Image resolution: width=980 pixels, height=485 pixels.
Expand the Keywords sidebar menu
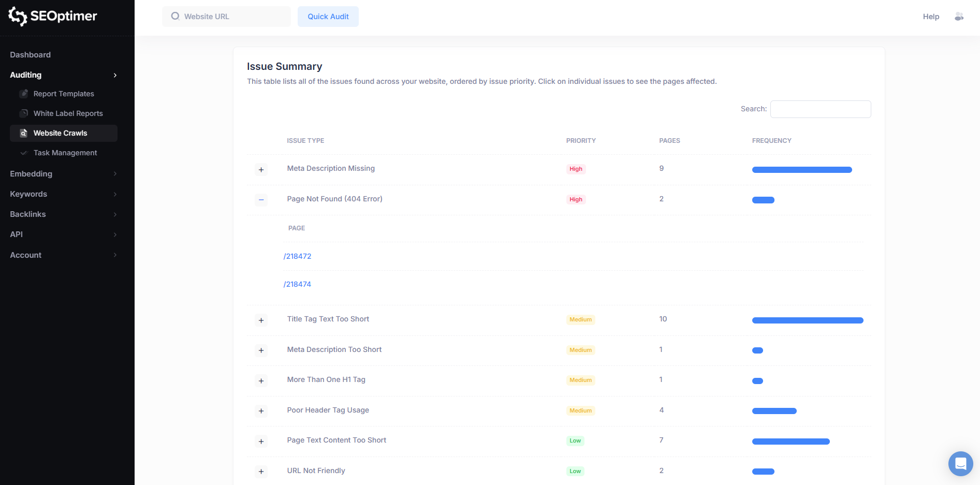coord(115,194)
